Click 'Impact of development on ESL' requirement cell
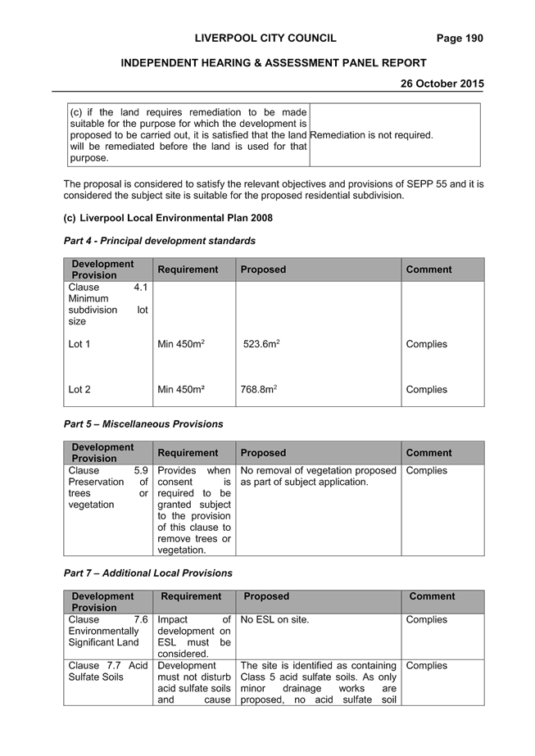The width and height of the screenshot is (535, 756). 194,636
